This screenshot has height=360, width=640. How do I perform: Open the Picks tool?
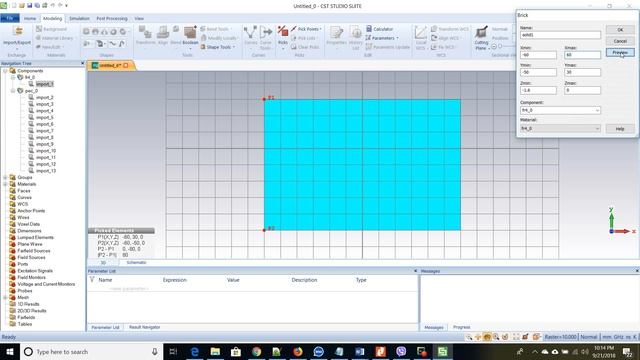pos(283,36)
